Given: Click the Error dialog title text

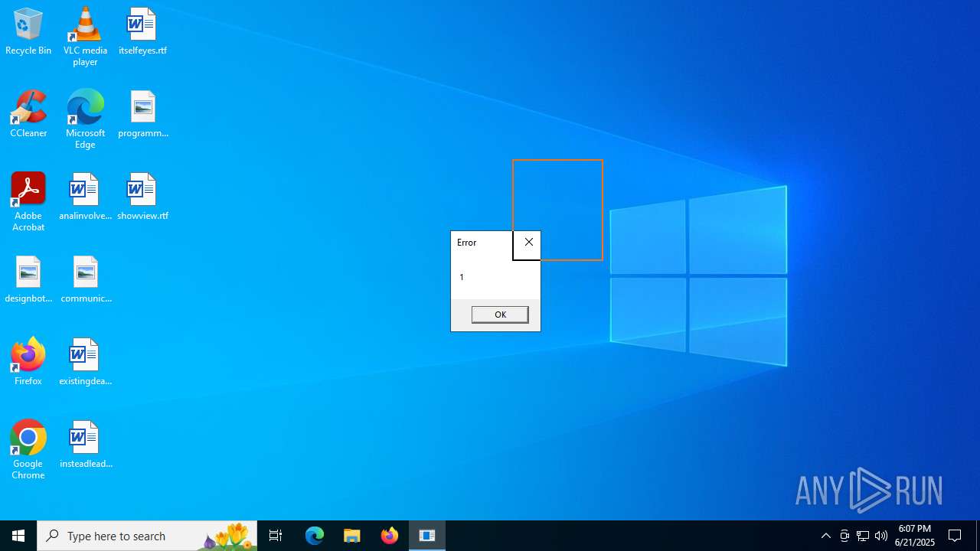Looking at the screenshot, I should [x=466, y=243].
